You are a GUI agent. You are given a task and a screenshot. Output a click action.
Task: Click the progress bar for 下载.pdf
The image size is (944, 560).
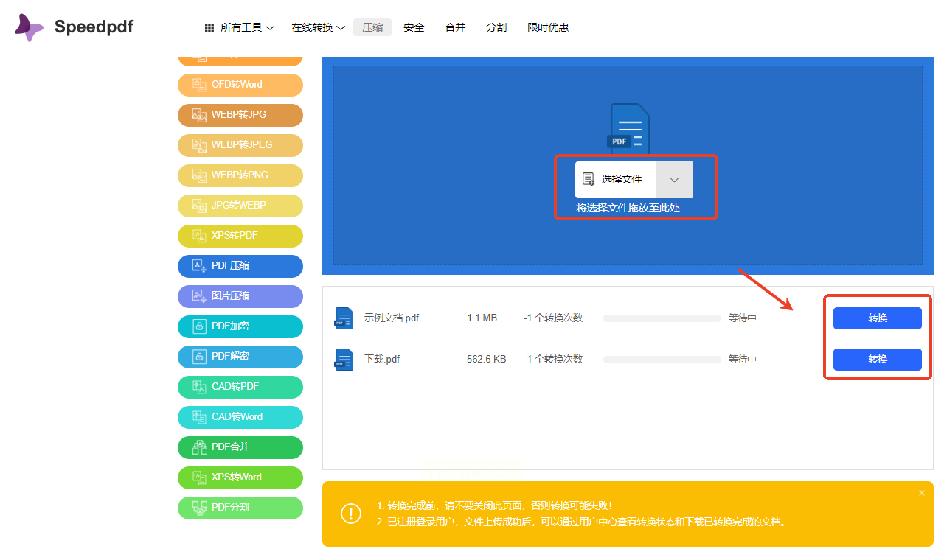click(x=662, y=360)
